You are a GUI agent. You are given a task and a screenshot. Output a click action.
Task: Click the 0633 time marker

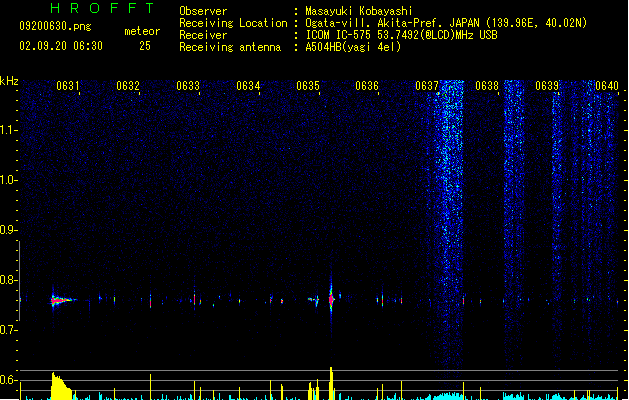coord(188,86)
